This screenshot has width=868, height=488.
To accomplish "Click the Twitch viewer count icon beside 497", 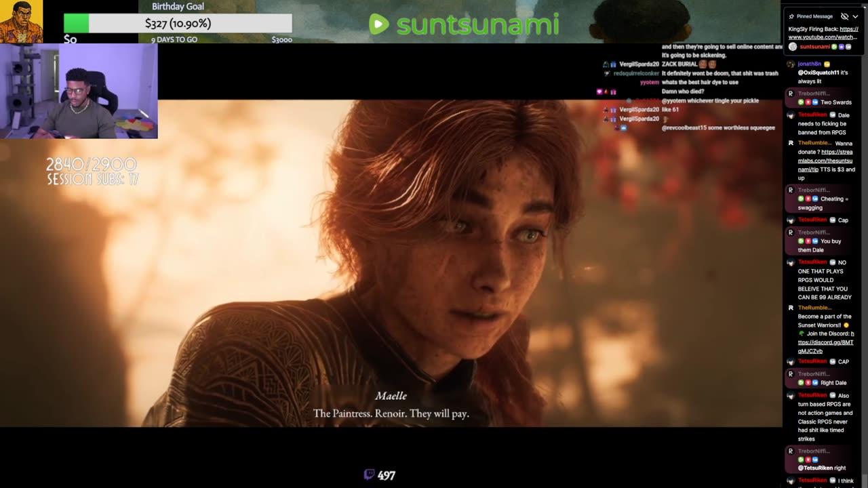I will tap(369, 475).
